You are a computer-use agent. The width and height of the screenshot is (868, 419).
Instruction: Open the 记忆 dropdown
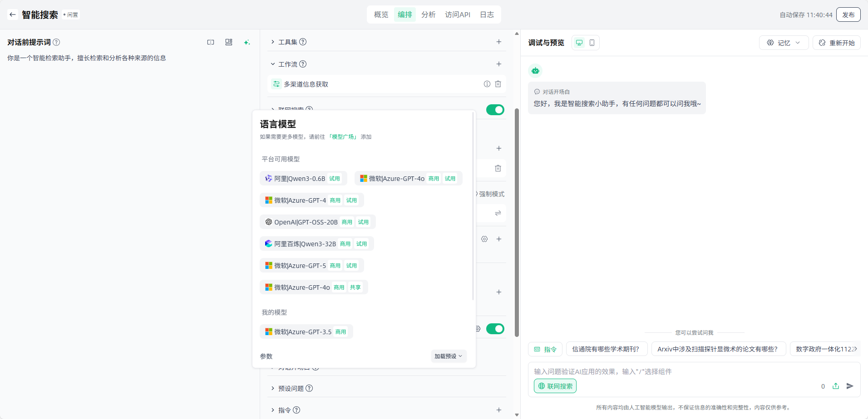pos(784,43)
